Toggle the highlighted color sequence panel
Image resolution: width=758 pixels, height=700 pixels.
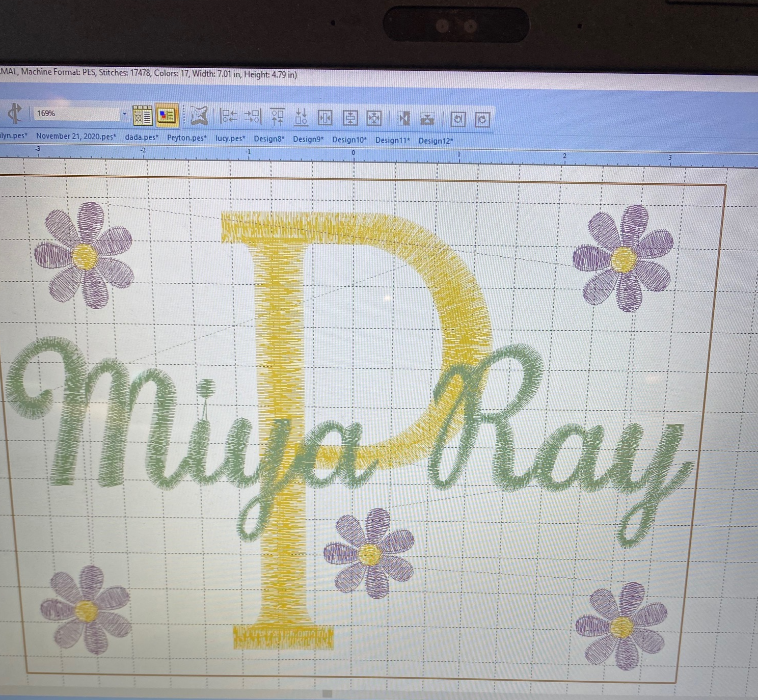(167, 116)
